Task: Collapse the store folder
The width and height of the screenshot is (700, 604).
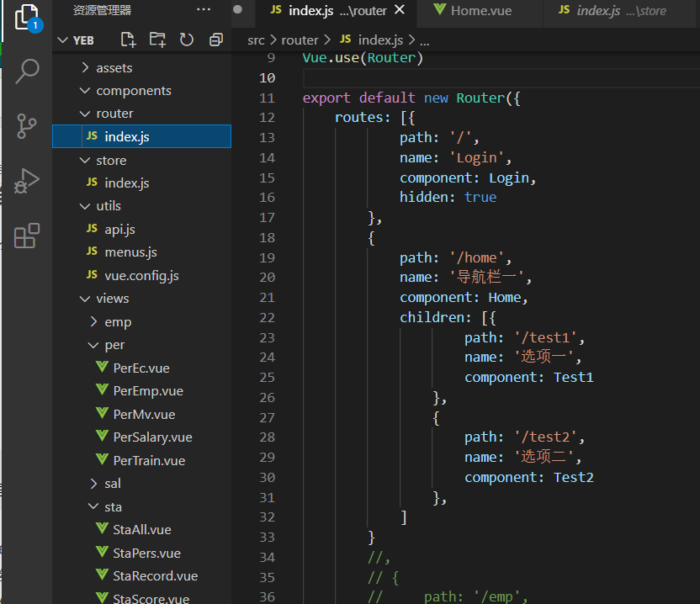Action: tap(85, 161)
